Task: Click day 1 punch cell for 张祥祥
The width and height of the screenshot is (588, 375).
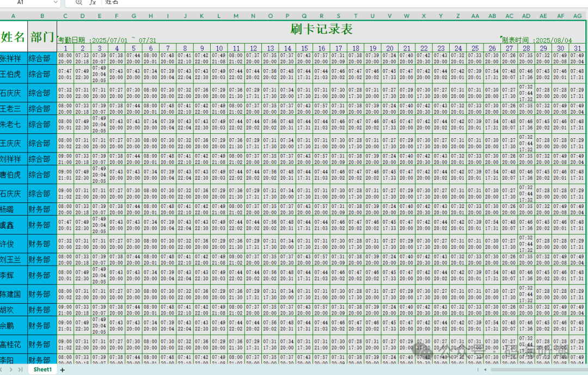Action: point(65,58)
